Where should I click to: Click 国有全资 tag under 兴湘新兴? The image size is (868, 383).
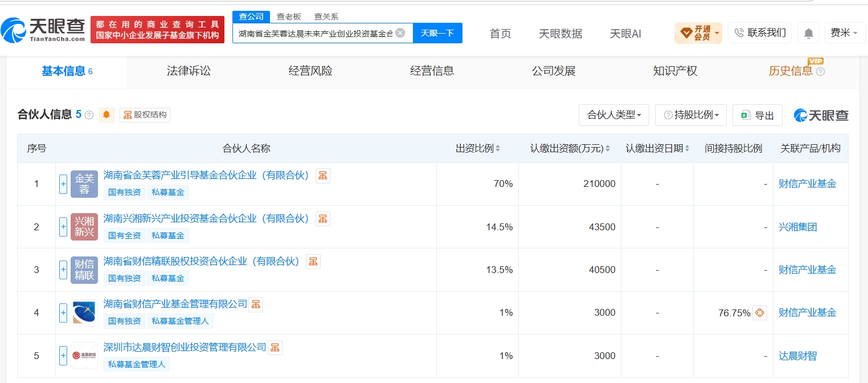pos(124,235)
